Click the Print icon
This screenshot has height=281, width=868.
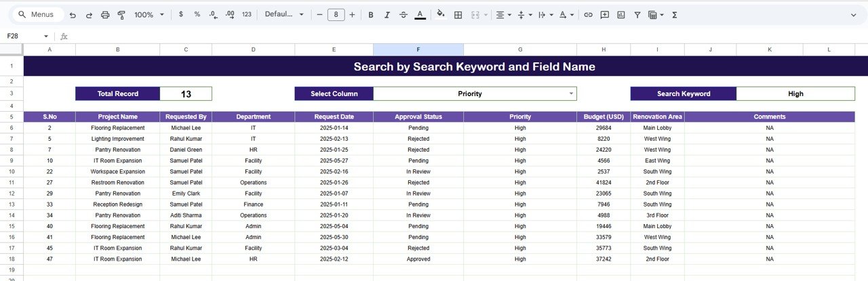pyautogui.click(x=105, y=14)
